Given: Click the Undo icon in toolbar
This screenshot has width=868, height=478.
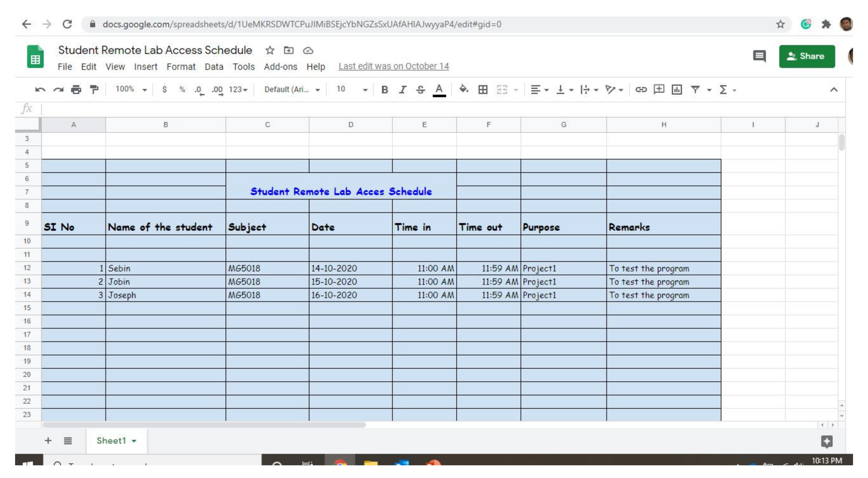Looking at the screenshot, I should pos(40,90).
